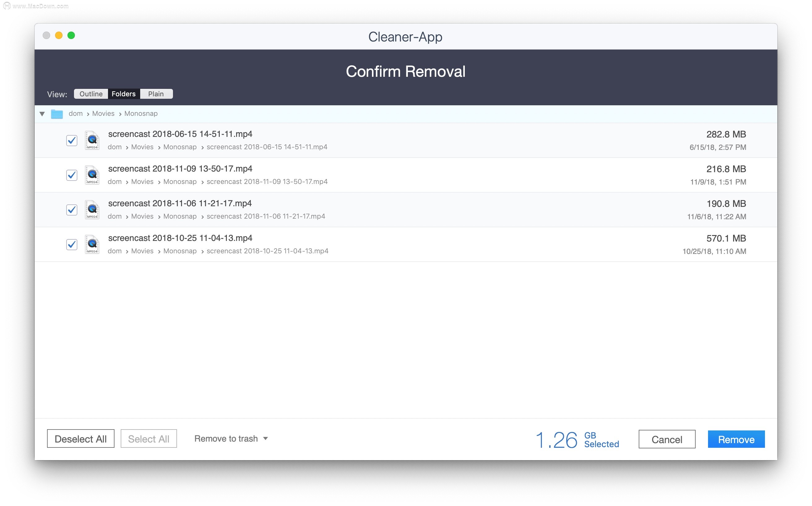The height and width of the screenshot is (506, 812).
Task: Uncheck screencast 2018-10-25 11-04-13.mp4
Action: pos(71,245)
